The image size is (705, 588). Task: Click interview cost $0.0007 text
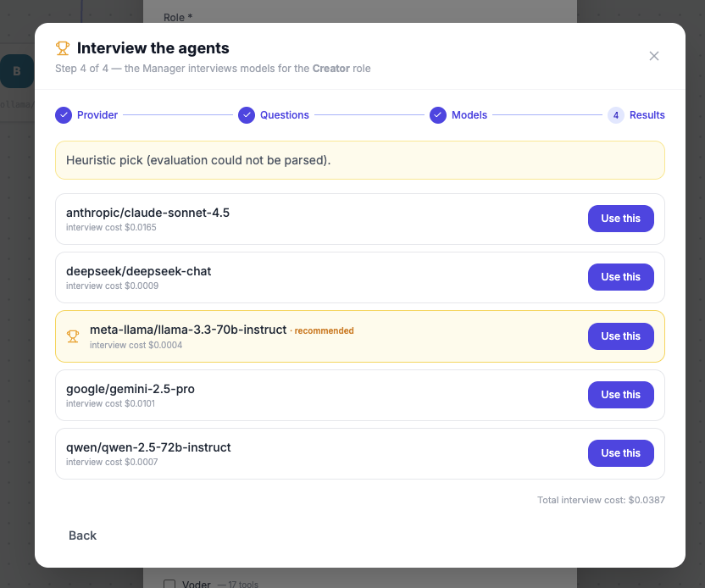[112, 462]
